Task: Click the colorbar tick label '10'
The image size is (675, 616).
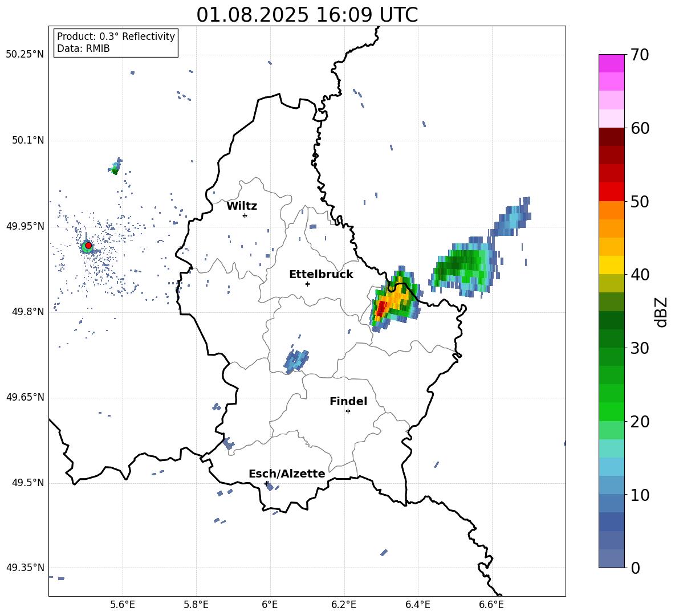Action: click(640, 495)
